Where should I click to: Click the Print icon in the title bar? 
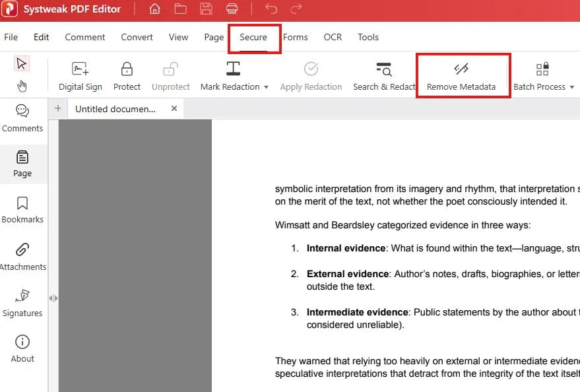click(x=230, y=9)
